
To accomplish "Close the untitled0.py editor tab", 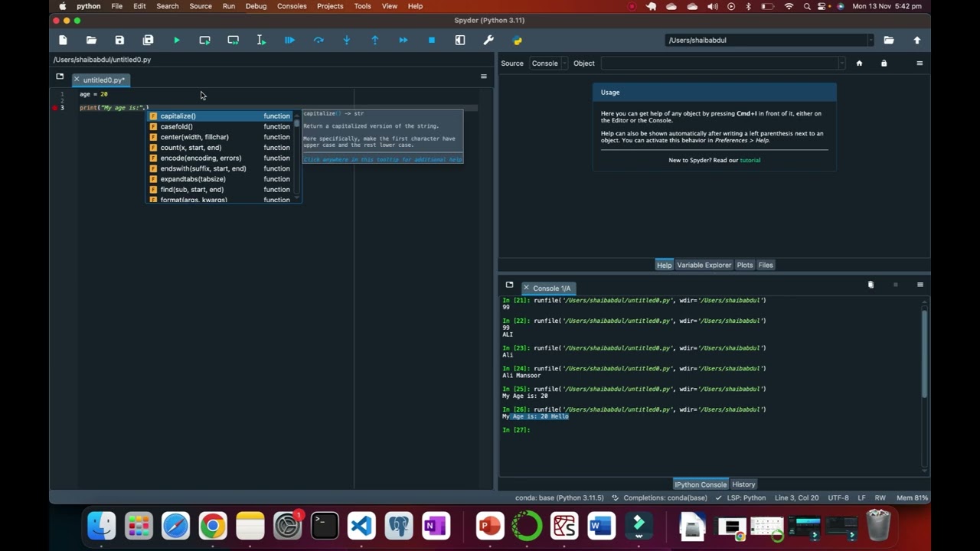I will click(77, 80).
